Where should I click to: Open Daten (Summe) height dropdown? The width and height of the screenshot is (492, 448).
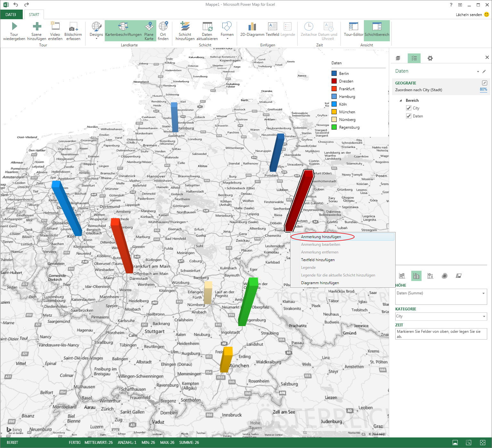click(483, 293)
